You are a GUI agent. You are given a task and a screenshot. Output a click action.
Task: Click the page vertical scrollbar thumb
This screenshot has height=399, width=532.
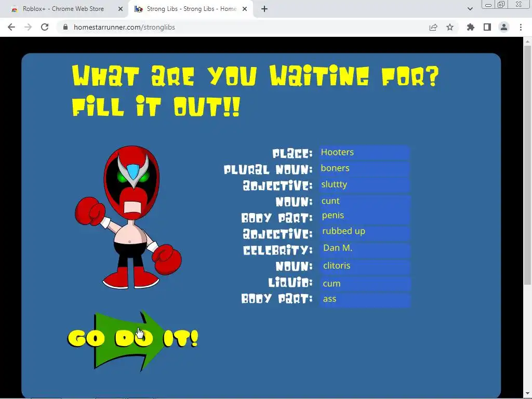[x=527, y=165]
